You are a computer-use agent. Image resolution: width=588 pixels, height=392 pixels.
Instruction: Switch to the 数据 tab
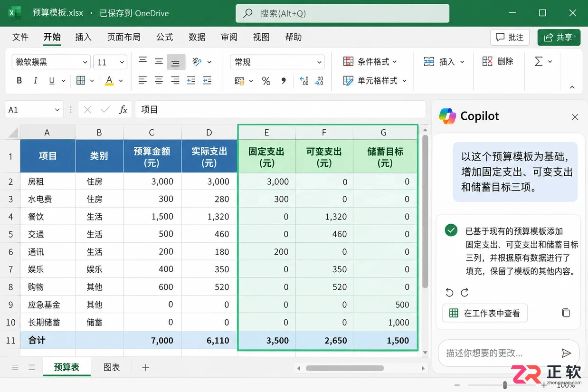pos(197,37)
